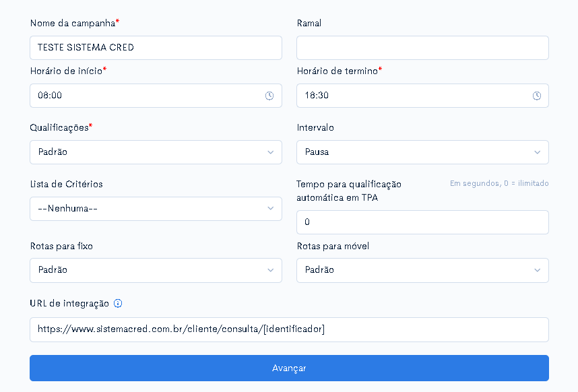The image size is (578, 392).
Task: Open the Intervalo dropdown showing Pausa
Action: point(422,152)
